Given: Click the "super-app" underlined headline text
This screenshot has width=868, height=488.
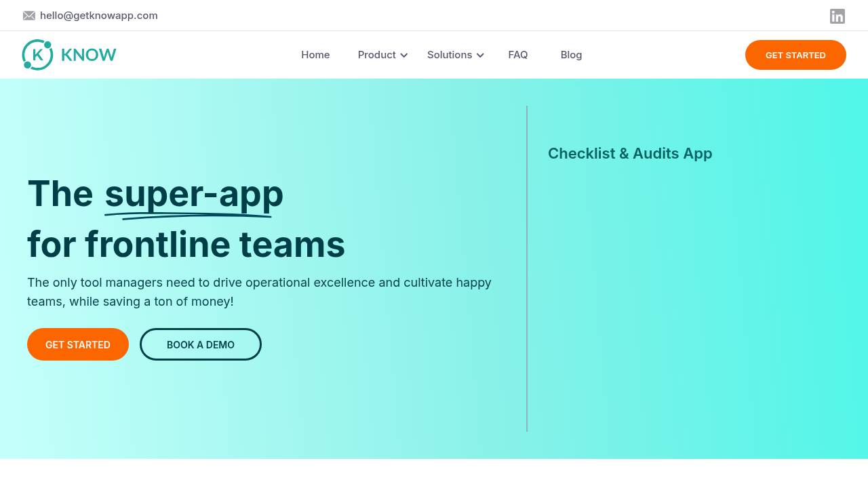Looking at the screenshot, I should coord(194,195).
